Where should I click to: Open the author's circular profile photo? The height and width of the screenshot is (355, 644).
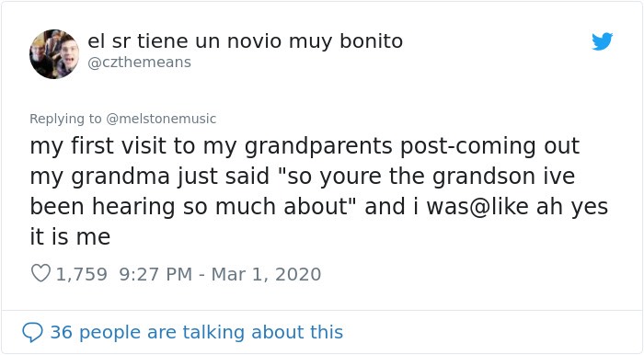point(54,54)
